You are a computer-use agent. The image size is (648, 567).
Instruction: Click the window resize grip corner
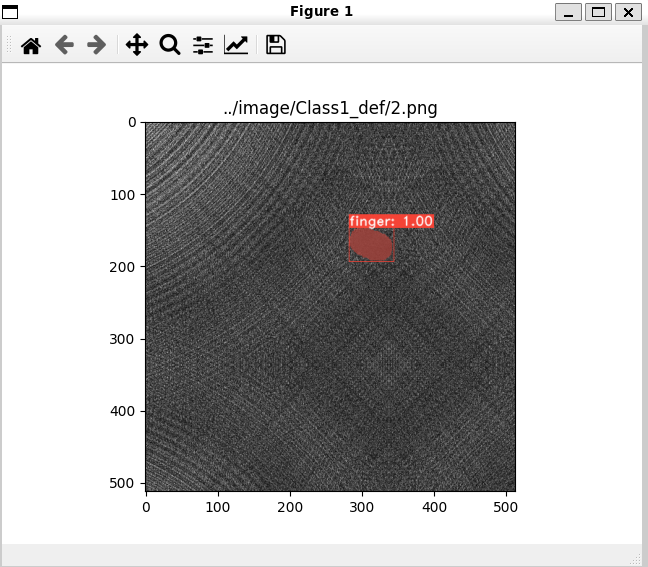636,559
